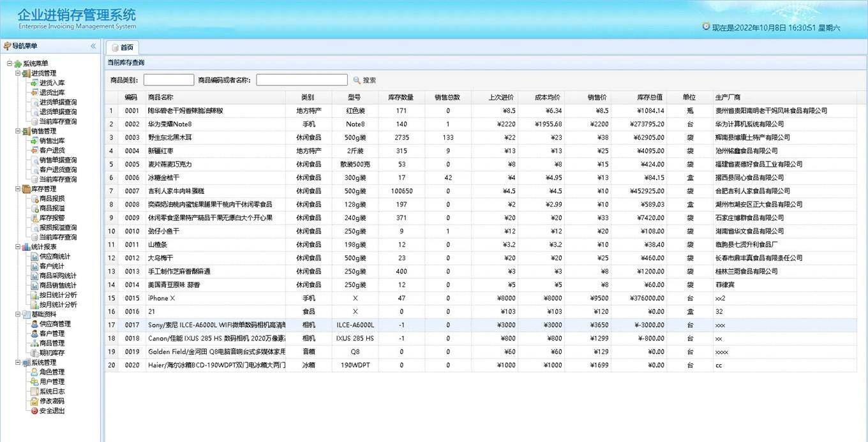Open 角色管理 in the navigation tree
868x442 pixels.
click(x=52, y=372)
